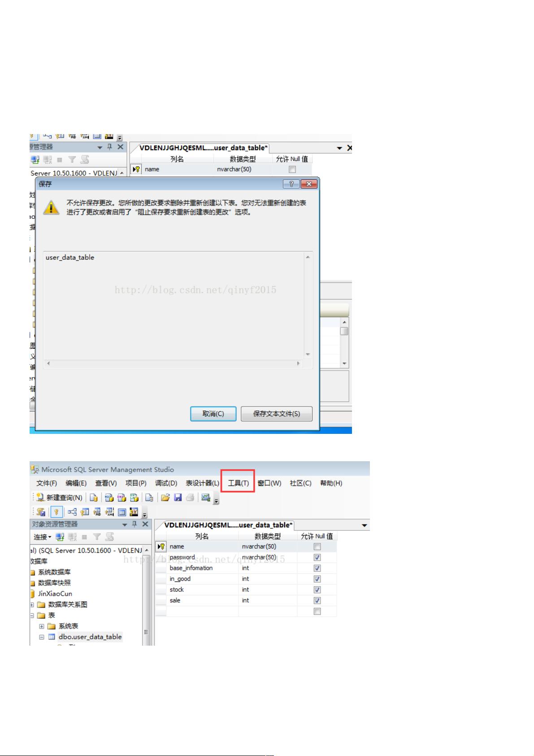Toggle Allow Null checkbox for sale row
The width and height of the screenshot is (534, 756).
pos(317,600)
